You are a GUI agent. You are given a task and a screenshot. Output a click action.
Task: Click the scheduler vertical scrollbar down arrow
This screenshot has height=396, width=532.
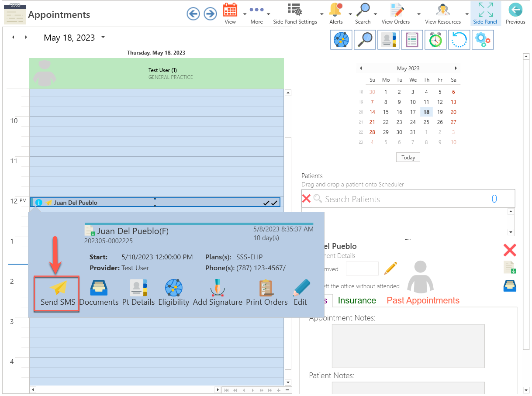[288, 382]
